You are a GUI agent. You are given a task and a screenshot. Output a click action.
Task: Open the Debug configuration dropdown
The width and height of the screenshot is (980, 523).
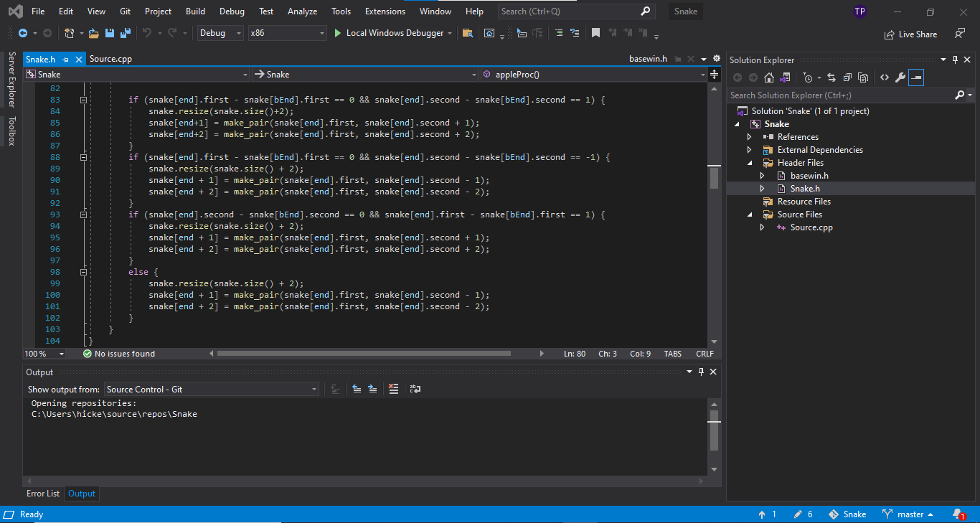pos(220,33)
